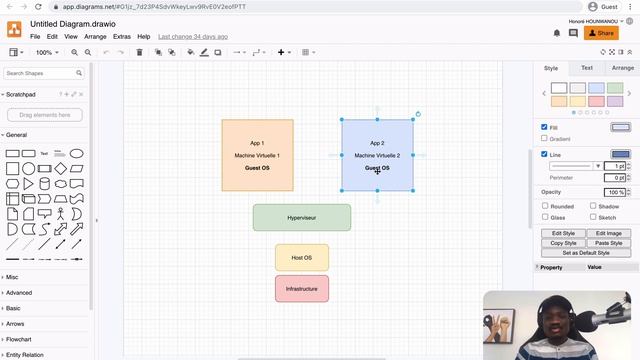Open the insert plus dropdown
The width and height of the screenshot is (640, 360).
point(284,52)
